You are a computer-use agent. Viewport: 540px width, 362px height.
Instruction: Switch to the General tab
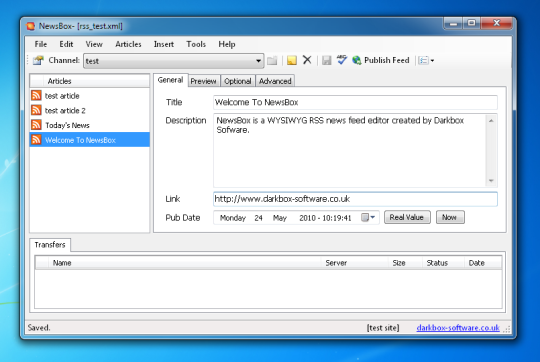(170, 80)
